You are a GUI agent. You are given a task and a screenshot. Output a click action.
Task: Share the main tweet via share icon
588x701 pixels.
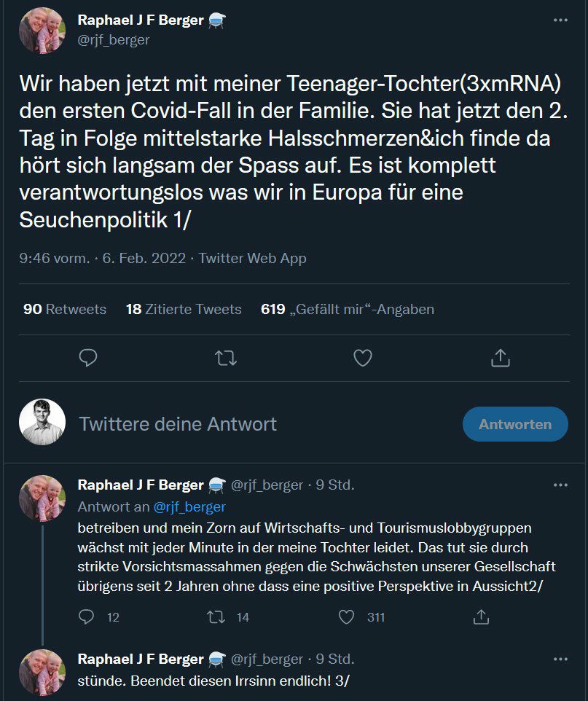click(x=500, y=358)
